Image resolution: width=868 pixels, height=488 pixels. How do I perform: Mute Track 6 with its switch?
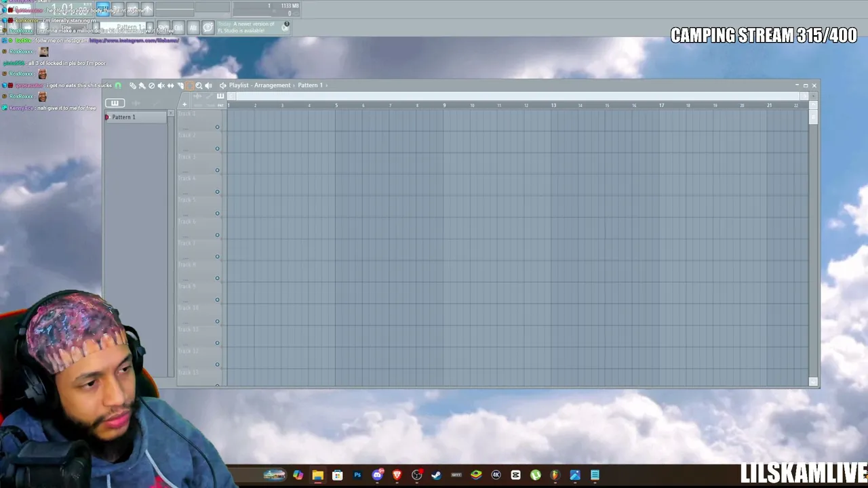click(x=218, y=235)
